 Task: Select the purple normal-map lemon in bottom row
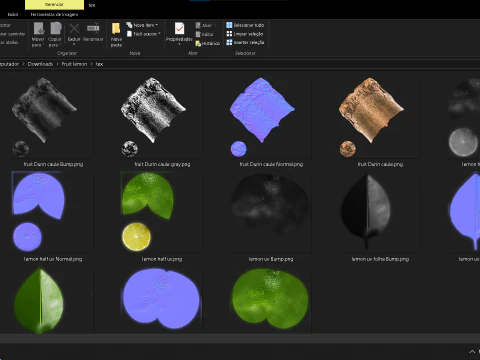pos(161,299)
